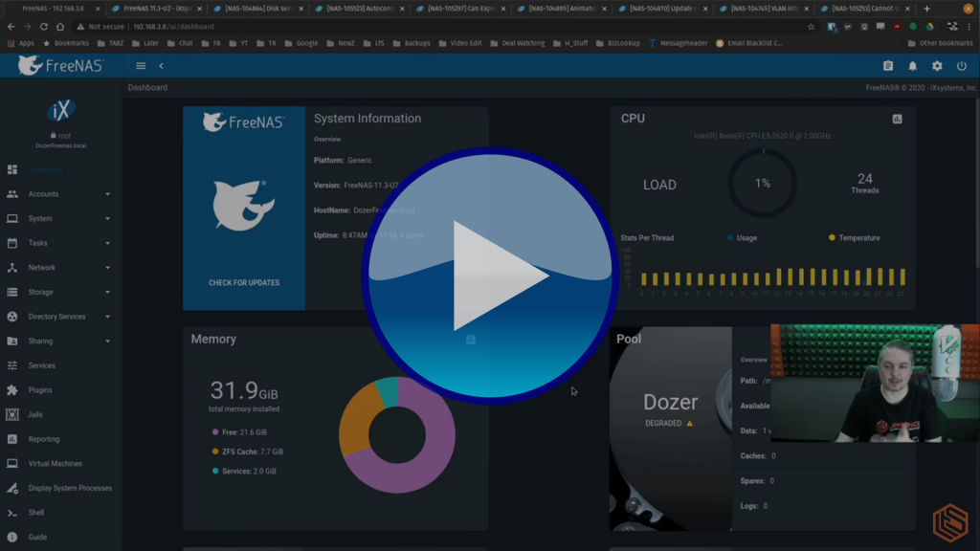The image size is (980, 551).
Task: Open the Services menu label
Action: (42, 365)
